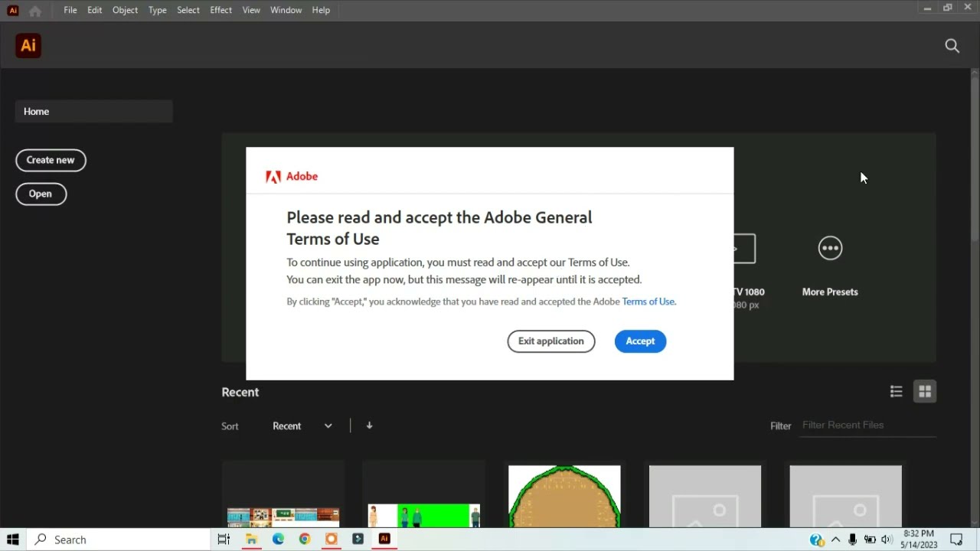The width and height of the screenshot is (980, 551).
Task: Reverse sort order with the down arrow
Action: click(x=369, y=425)
